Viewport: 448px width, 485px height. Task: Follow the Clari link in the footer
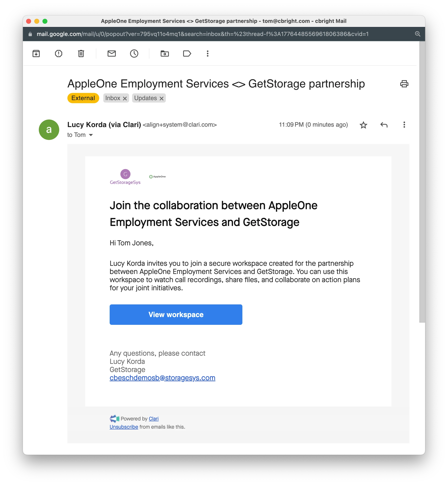click(x=154, y=419)
